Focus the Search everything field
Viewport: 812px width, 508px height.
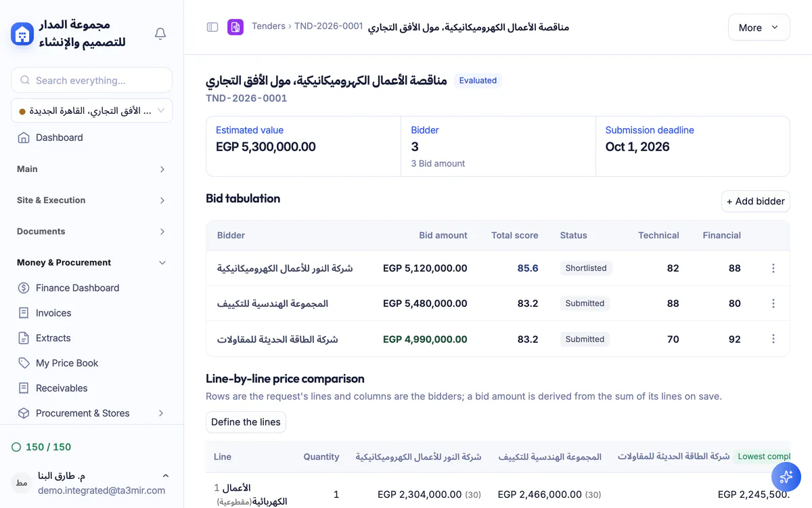point(91,80)
